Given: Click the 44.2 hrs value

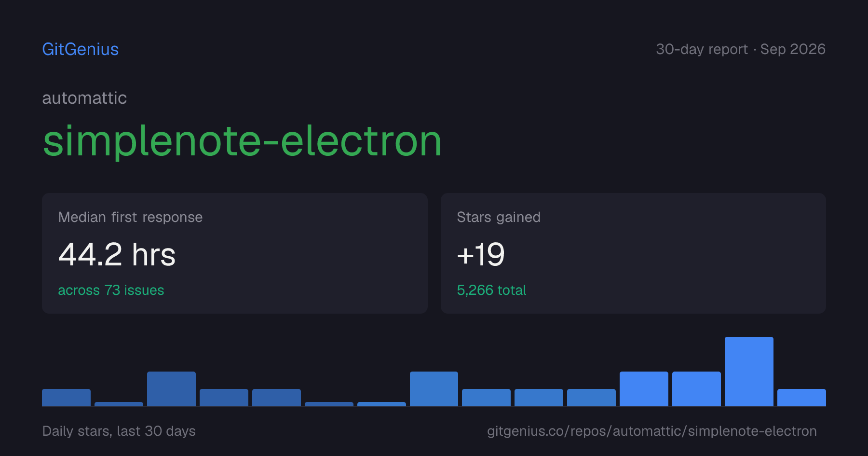Looking at the screenshot, I should click(x=117, y=254).
